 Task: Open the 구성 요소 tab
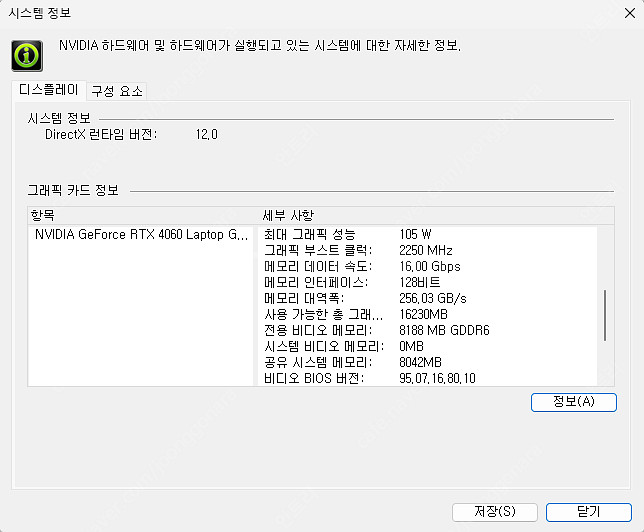tap(117, 91)
